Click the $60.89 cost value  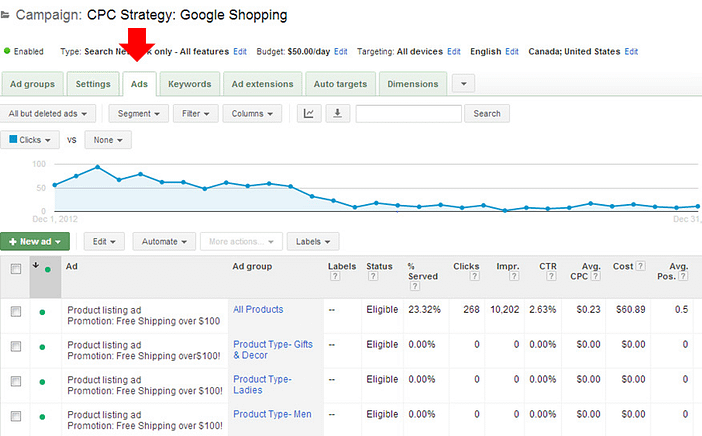630,309
